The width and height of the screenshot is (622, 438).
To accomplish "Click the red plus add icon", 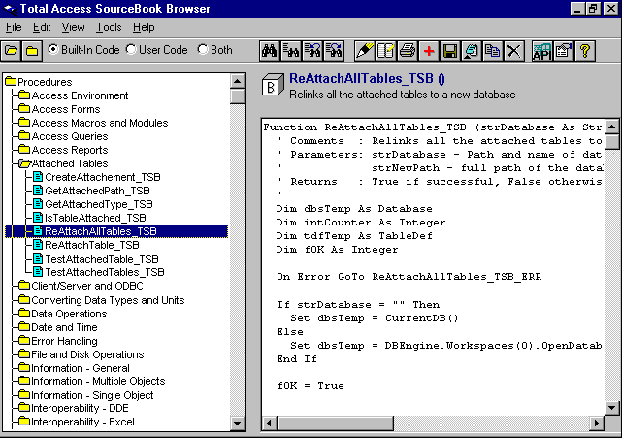I will coord(428,51).
